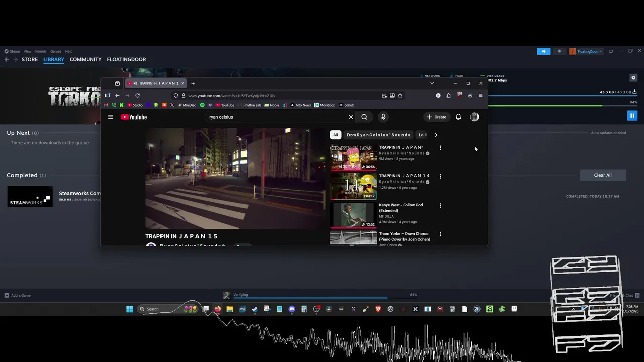Show more filter chips with right chevron
The image size is (644, 362).
tap(436, 135)
